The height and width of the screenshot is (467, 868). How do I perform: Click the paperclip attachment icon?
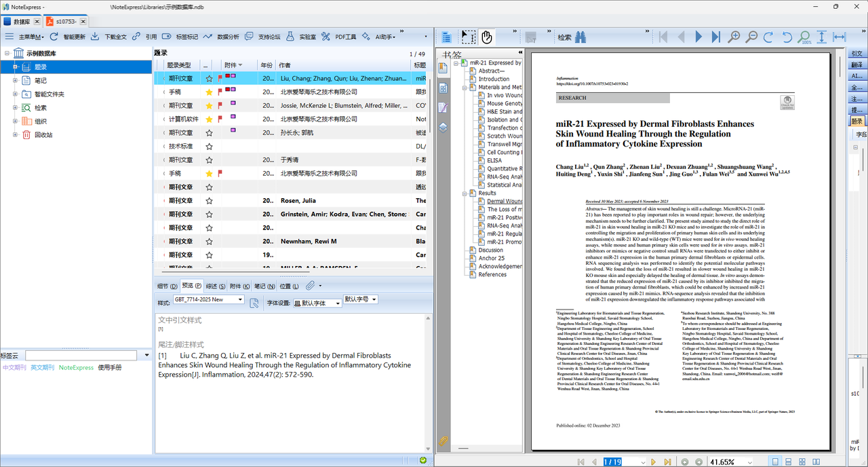(x=310, y=286)
